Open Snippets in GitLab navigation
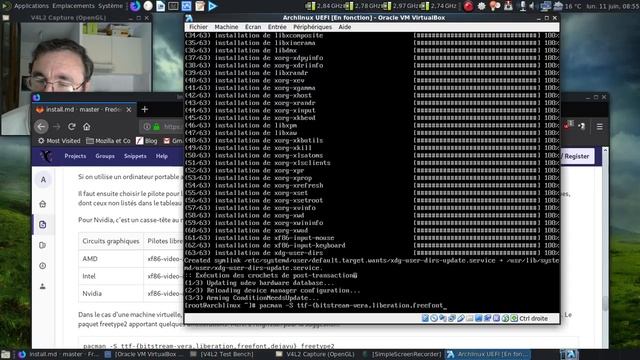Image resolution: width=640 pixels, height=360 pixels. pyautogui.click(x=135, y=156)
